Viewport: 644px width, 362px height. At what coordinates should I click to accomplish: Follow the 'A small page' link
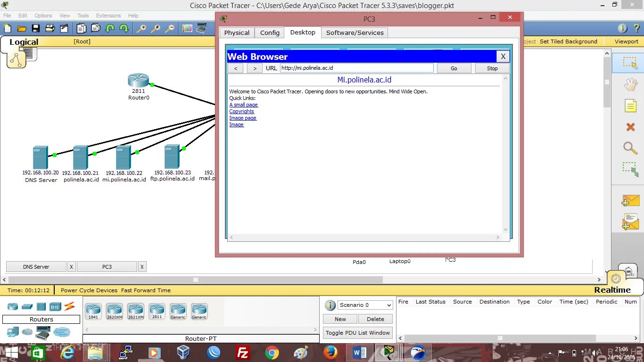click(244, 105)
